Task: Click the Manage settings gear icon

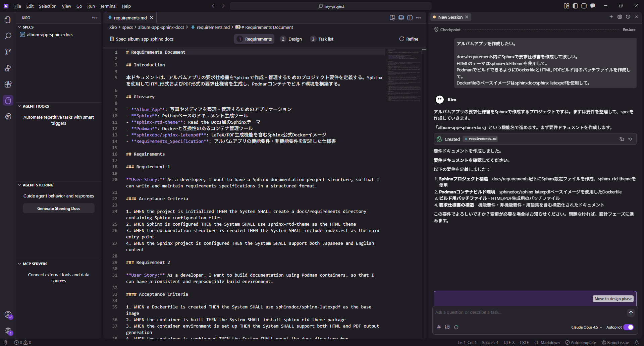Action: (x=8, y=331)
